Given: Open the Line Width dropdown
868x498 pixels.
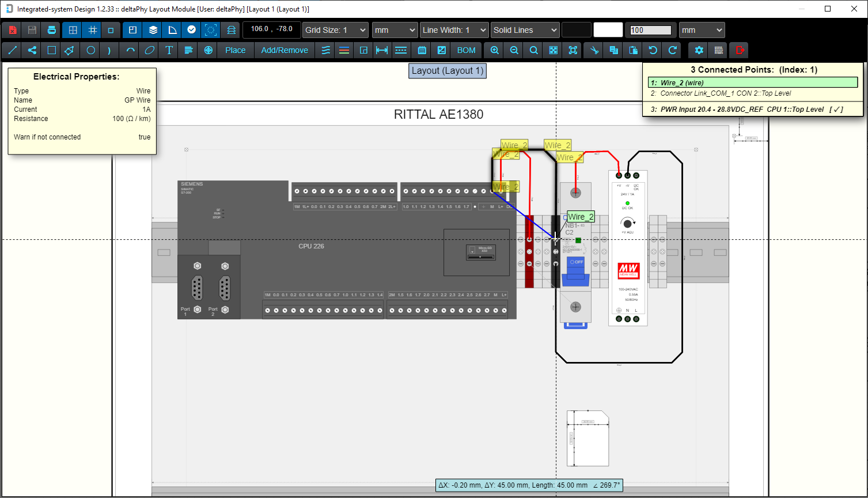Looking at the screenshot, I should (x=454, y=29).
